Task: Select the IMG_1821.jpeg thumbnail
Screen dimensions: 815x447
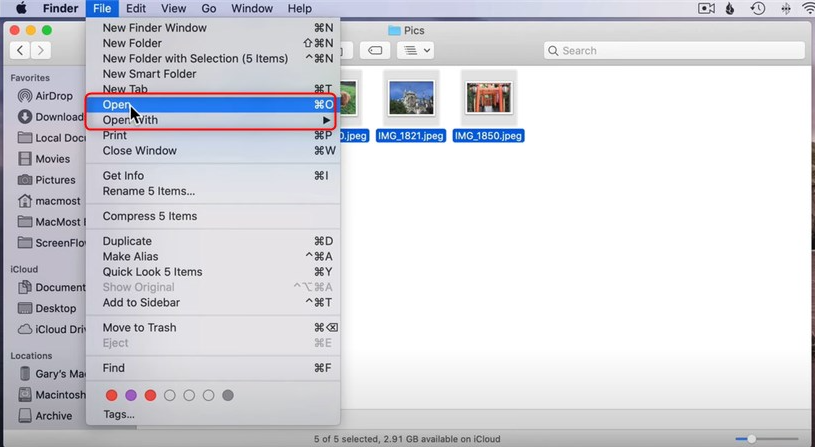Action: pyautogui.click(x=411, y=98)
